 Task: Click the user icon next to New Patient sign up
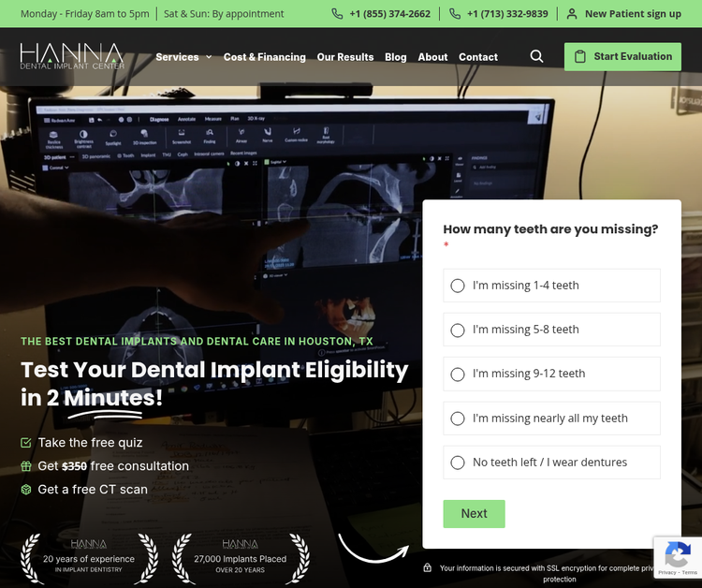point(572,14)
